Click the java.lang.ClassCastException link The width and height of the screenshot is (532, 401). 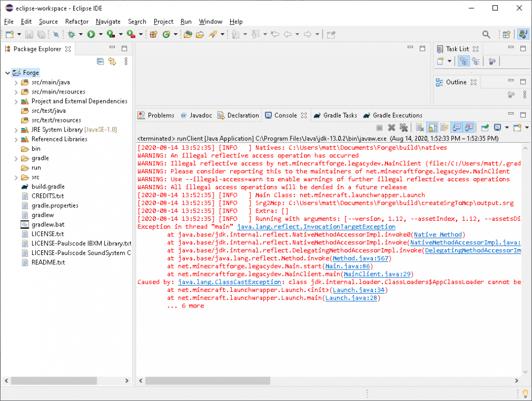(x=230, y=282)
